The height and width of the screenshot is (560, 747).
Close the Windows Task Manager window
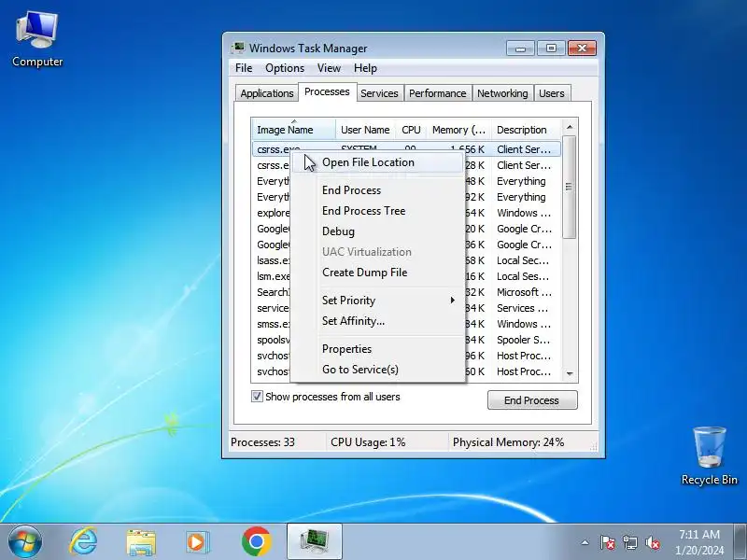[582, 49]
